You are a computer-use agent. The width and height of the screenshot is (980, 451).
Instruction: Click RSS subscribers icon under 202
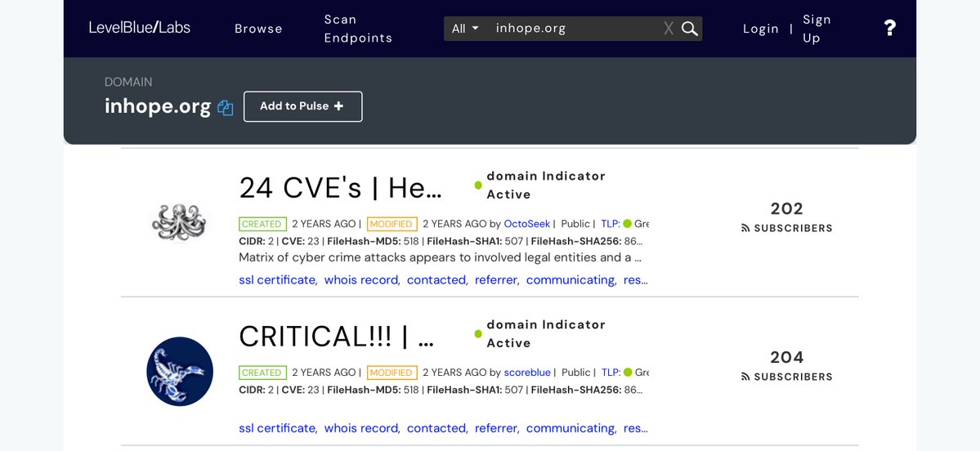pos(745,229)
